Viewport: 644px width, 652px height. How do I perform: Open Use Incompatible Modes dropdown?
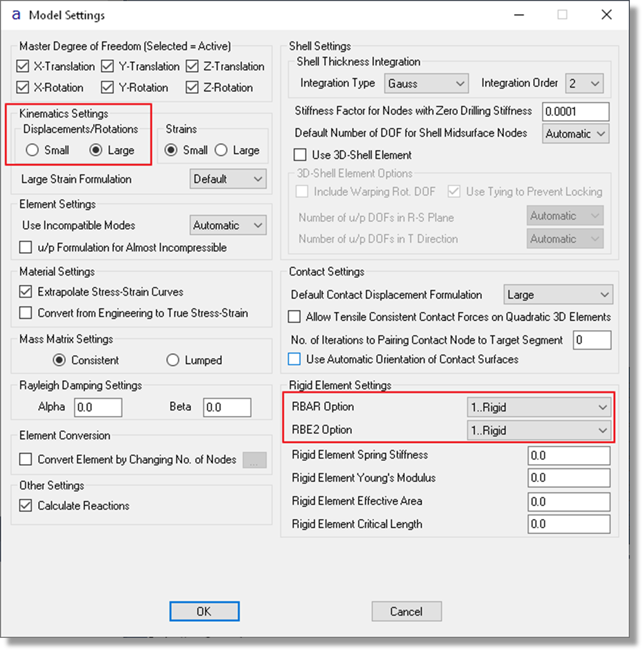pos(228,225)
